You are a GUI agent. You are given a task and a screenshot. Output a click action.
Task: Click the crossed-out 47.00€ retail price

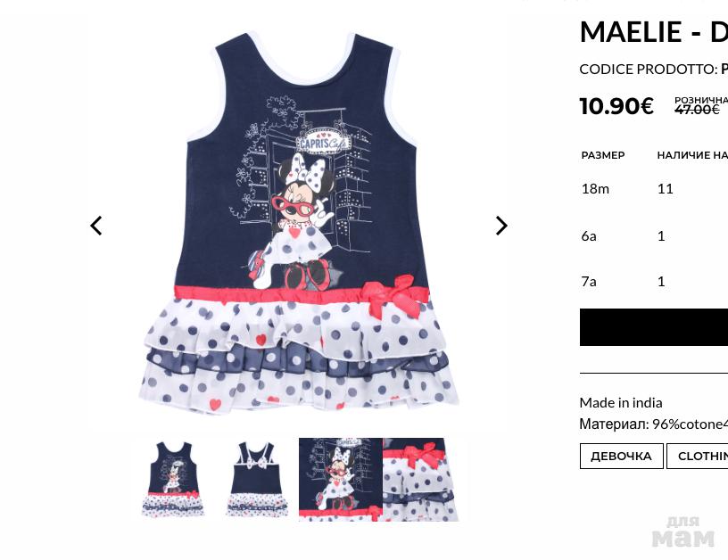697,110
